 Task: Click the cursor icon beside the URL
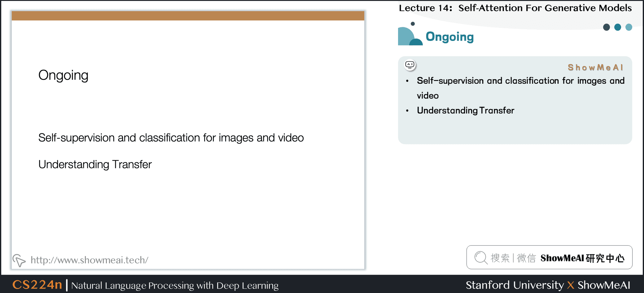click(19, 260)
